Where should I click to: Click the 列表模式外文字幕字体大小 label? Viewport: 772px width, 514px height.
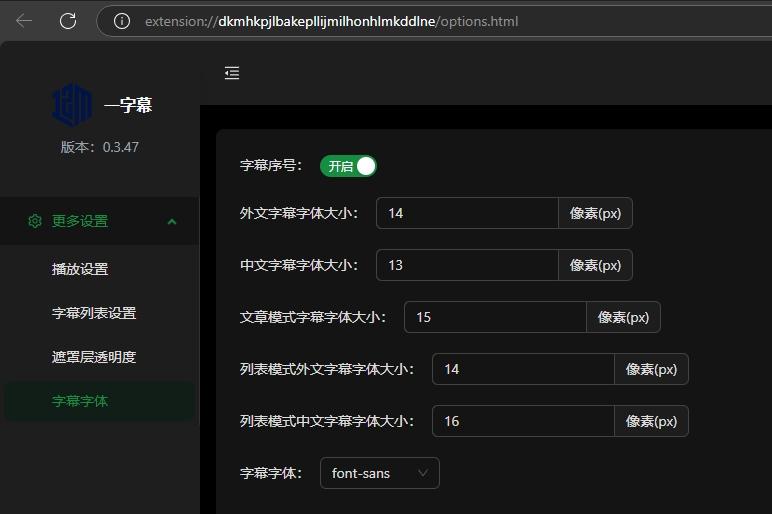click(x=327, y=369)
